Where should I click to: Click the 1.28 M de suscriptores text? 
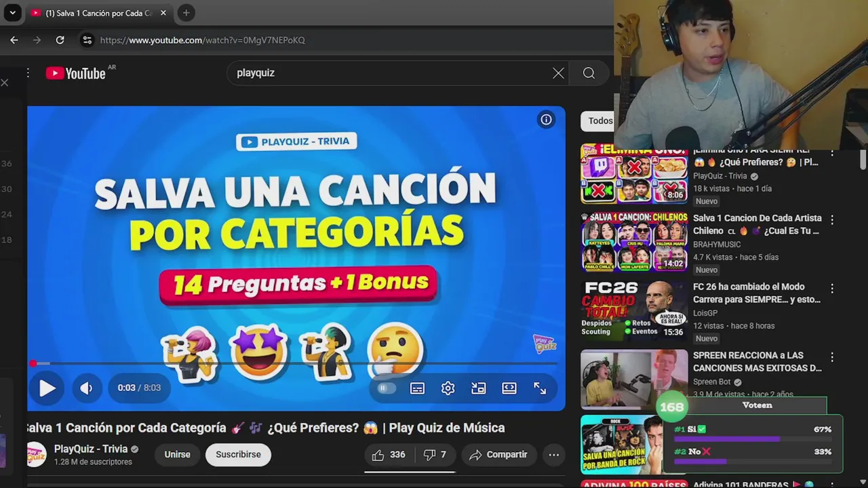93,462
